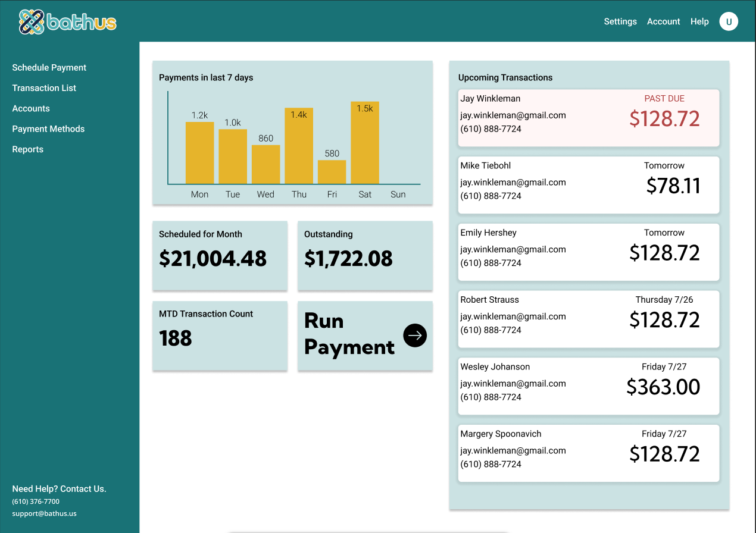Open Settings in the top bar

[620, 21]
